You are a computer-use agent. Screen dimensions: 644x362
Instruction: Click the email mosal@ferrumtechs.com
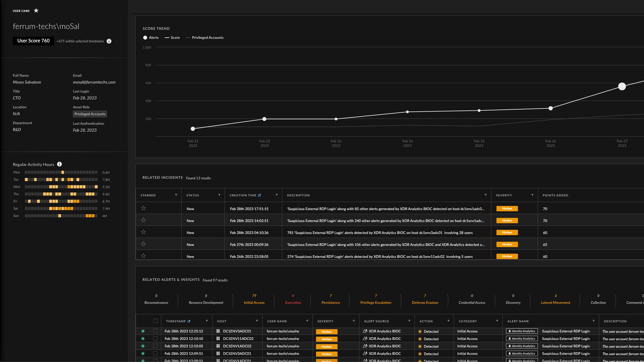click(94, 82)
